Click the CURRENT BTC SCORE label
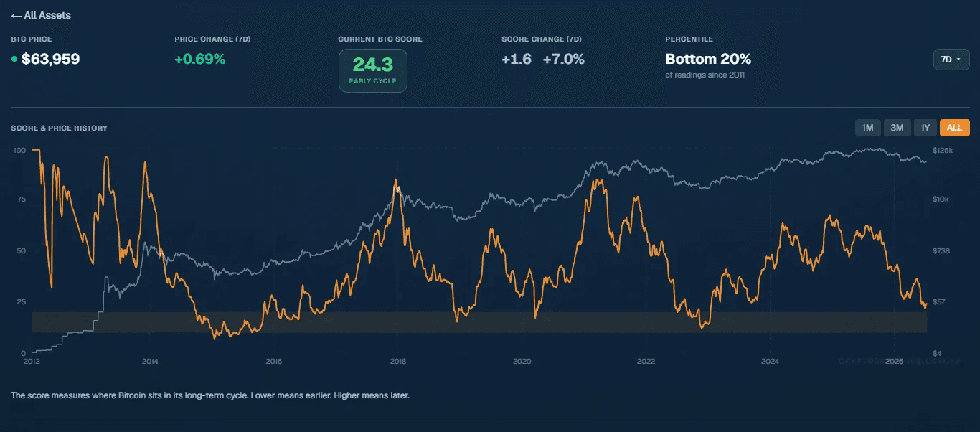The image size is (980, 432). [380, 39]
